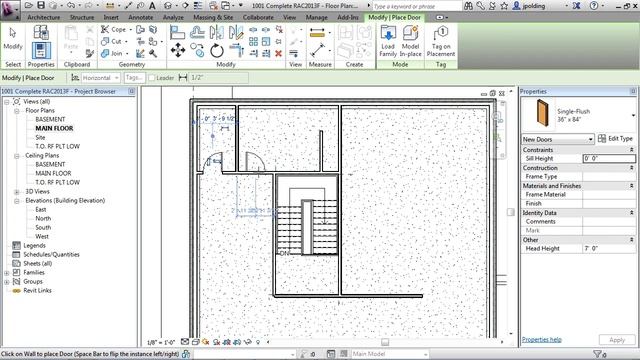Click the Join geometry tool
The height and width of the screenshot is (360, 640).
pyautogui.click(x=112, y=53)
